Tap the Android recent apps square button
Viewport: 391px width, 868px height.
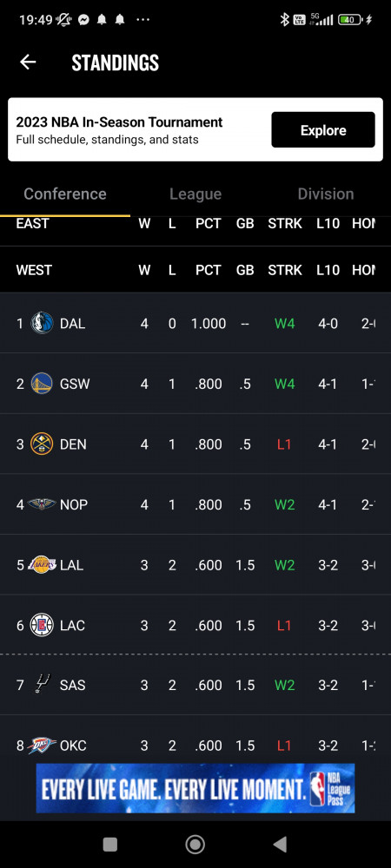point(110,845)
